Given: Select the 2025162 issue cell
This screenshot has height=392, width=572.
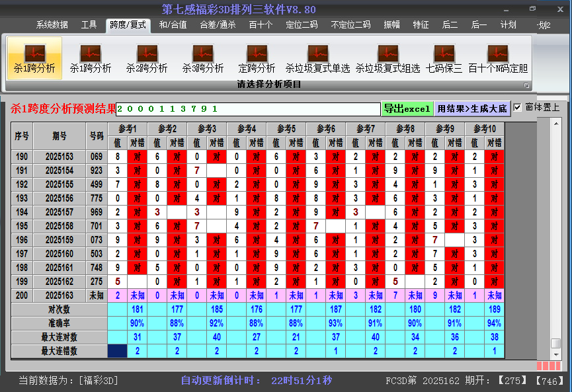Looking at the screenshot, I should [x=60, y=282].
